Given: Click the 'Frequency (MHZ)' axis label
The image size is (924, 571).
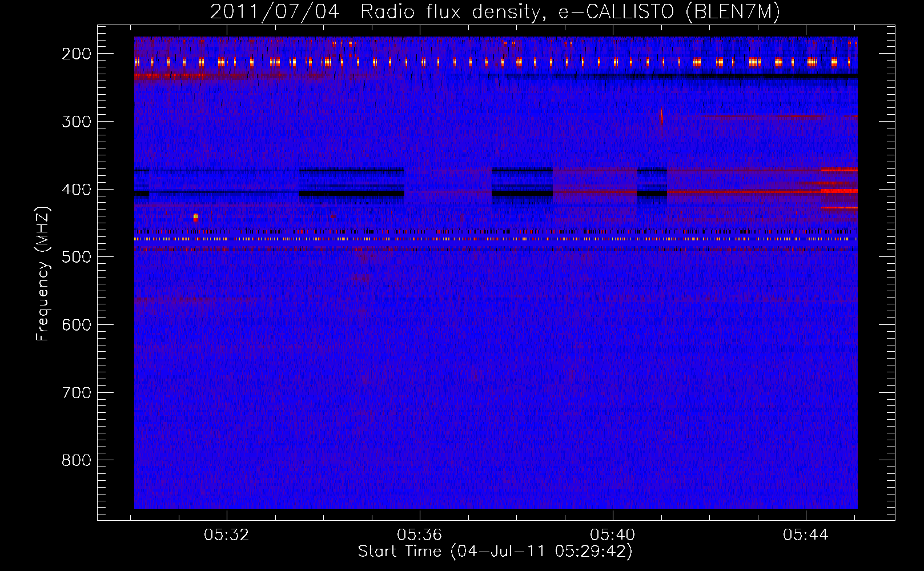Looking at the screenshot, I should click(42, 274).
